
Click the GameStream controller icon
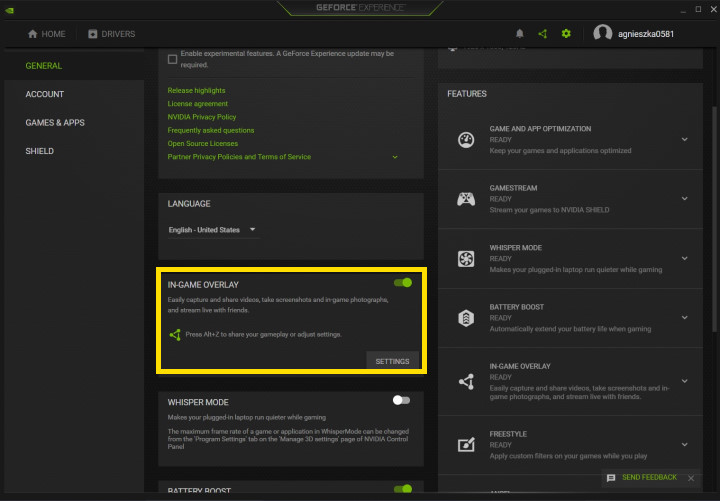coord(466,199)
